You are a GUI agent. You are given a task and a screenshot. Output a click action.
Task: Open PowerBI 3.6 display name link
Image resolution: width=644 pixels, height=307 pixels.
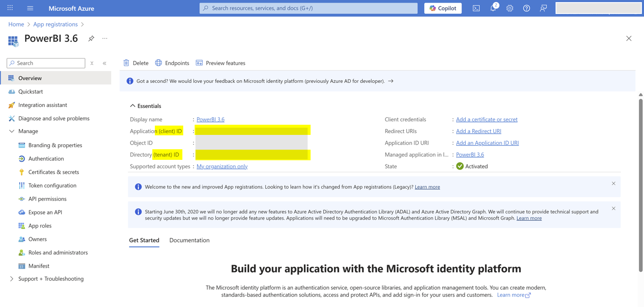pyautogui.click(x=210, y=119)
